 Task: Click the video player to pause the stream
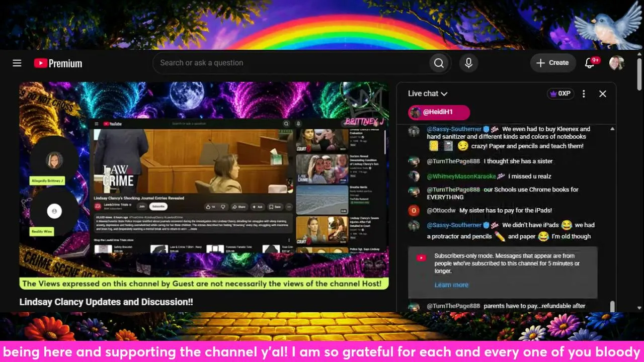(x=204, y=186)
